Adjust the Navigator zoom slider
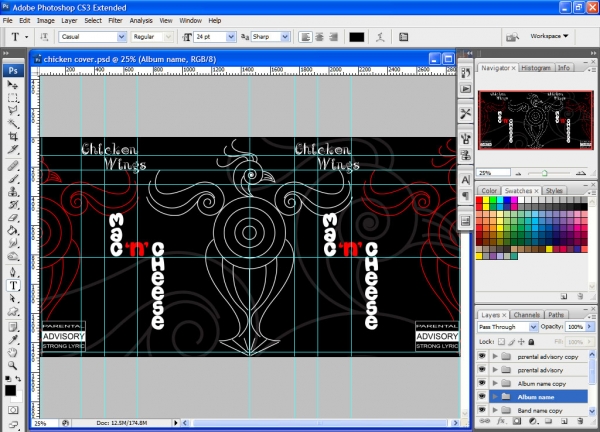Image resolution: width=600 pixels, height=432 pixels. [x=544, y=173]
